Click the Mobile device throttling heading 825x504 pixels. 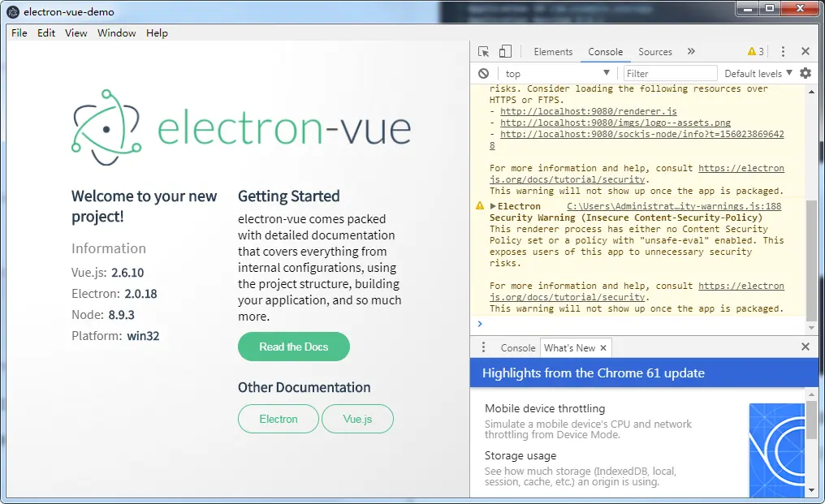point(545,408)
